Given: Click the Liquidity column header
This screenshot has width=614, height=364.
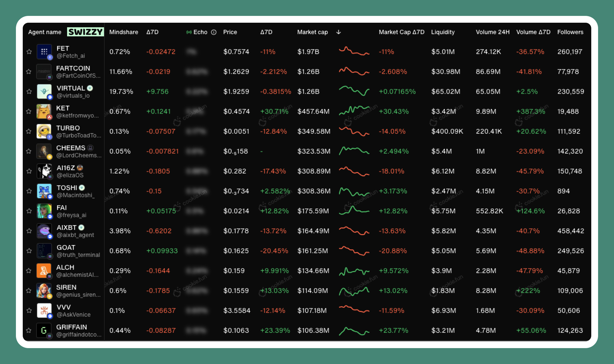Looking at the screenshot, I should pos(443,32).
